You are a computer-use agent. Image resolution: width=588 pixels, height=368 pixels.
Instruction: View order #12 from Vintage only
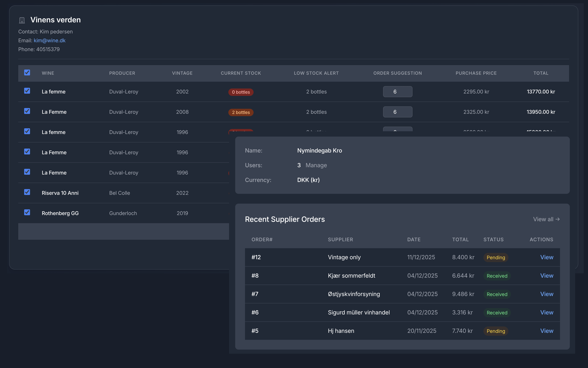(547, 257)
